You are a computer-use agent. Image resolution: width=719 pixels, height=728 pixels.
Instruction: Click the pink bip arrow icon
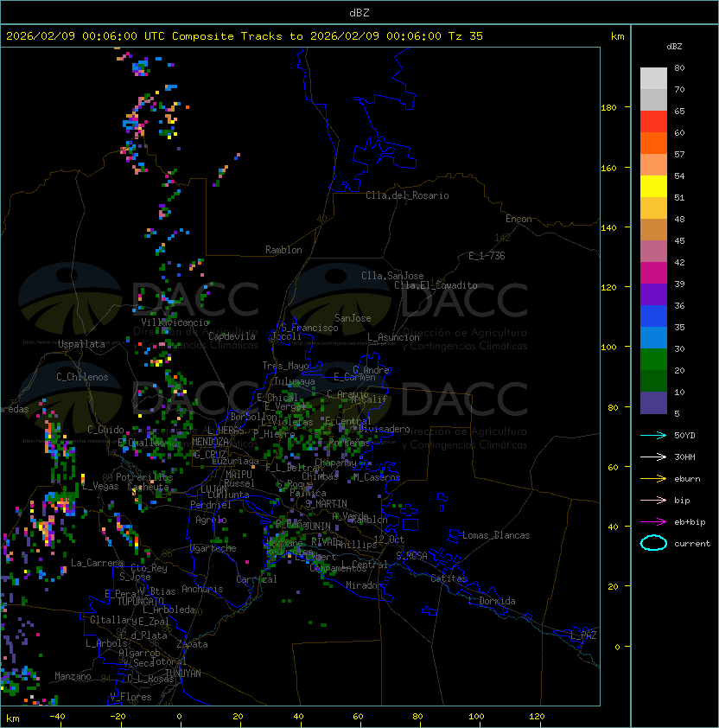tap(653, 500)
